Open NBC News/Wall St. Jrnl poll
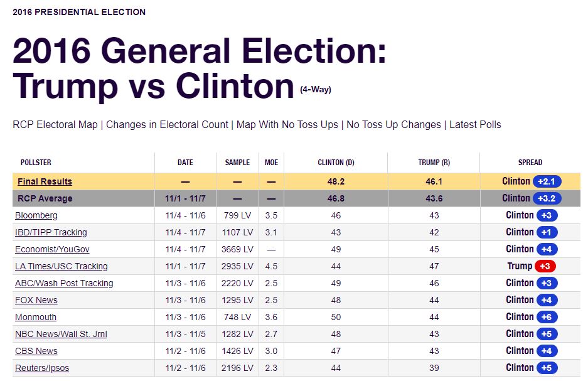 click(61, 335)
